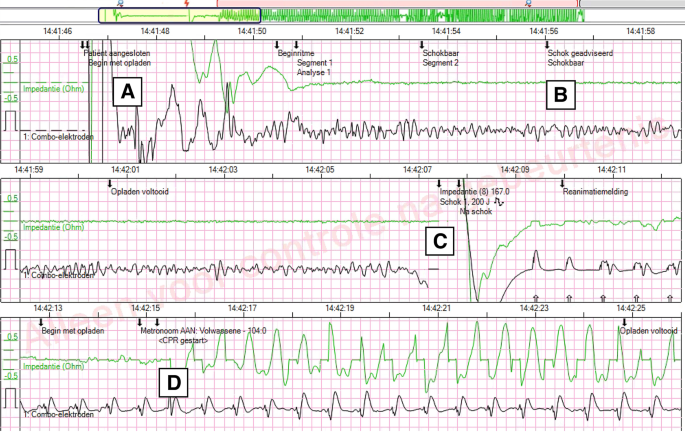Click the 'Impedantie (Ohm)' label in second strip
Viewport: 685px width, 435px height.
pyautogui.click(x=53, y=228)
